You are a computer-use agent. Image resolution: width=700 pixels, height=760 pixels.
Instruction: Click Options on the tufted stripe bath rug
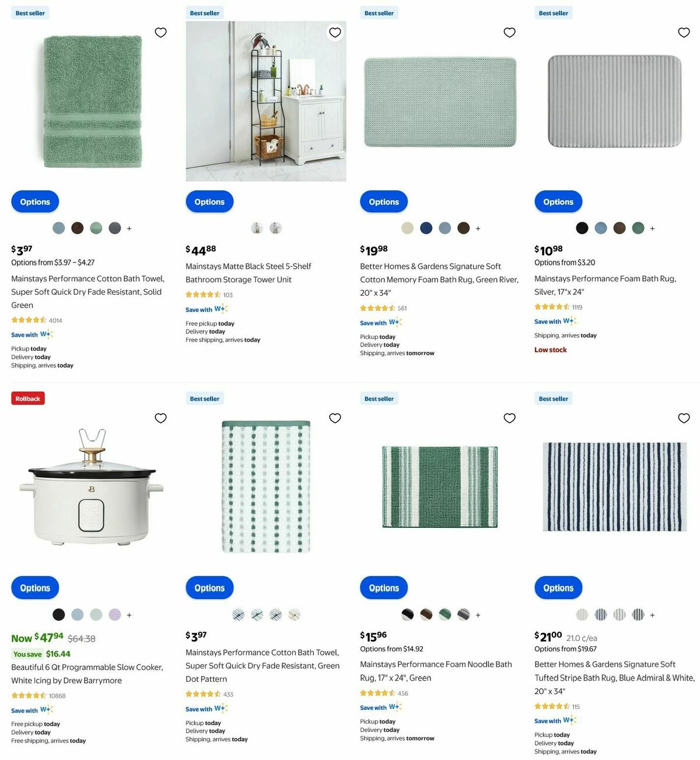558,587
